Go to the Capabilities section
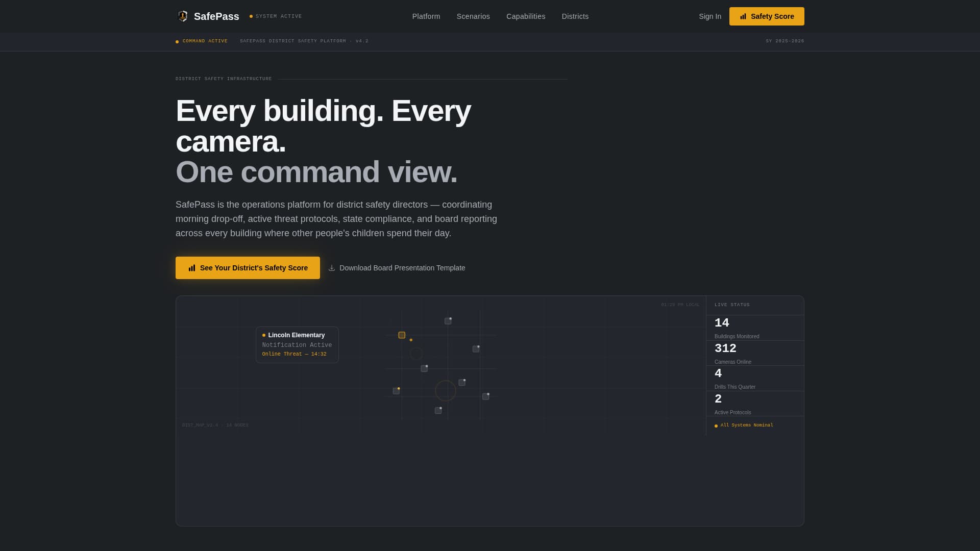This screenshot has height=551, width=980. [x=525, y=16]
